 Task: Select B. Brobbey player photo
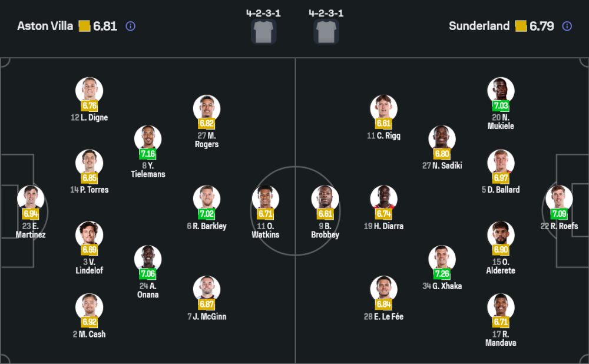(x=325, y=198)
